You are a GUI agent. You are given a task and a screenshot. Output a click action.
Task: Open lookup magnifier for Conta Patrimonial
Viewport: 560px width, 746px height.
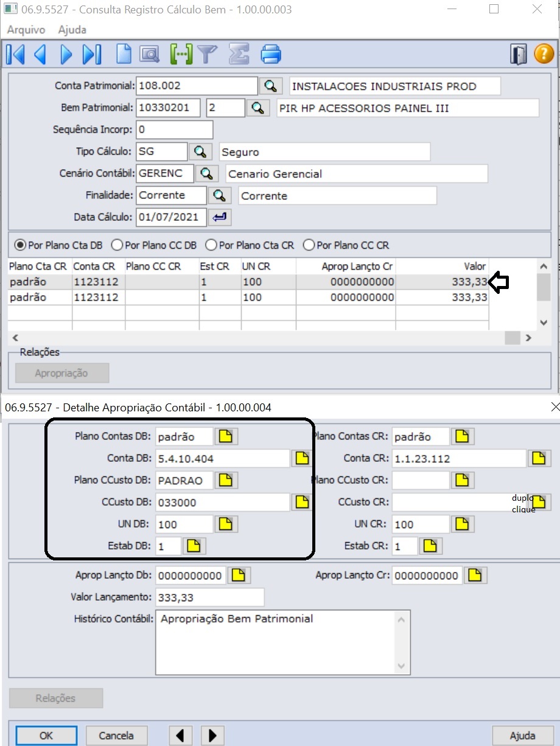pyautogui.click(x=271, y=86)
